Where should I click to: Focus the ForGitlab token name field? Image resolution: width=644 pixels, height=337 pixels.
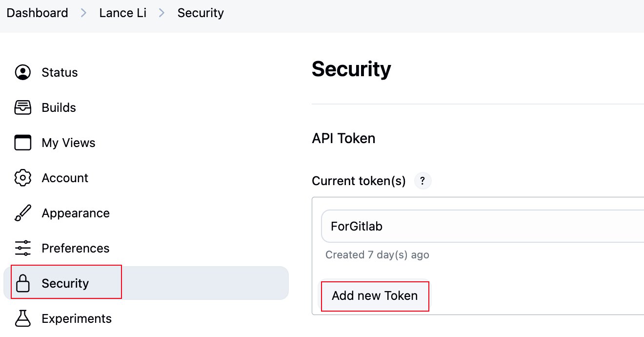(x=483, y=226)
